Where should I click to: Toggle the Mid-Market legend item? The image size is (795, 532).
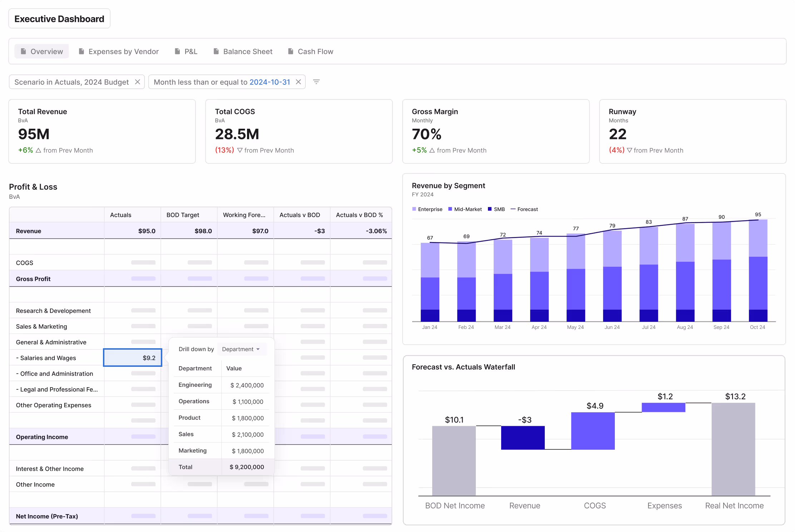(465, 209)
